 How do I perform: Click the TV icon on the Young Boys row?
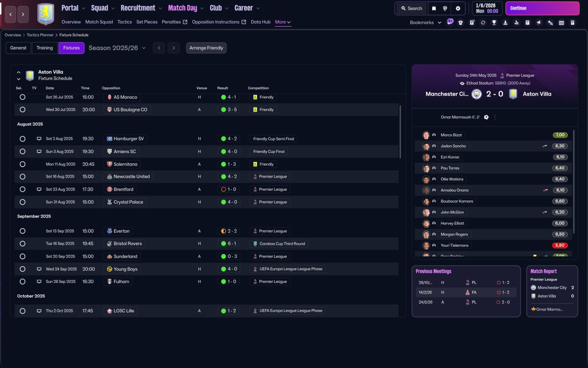click(x=39, y=269)
